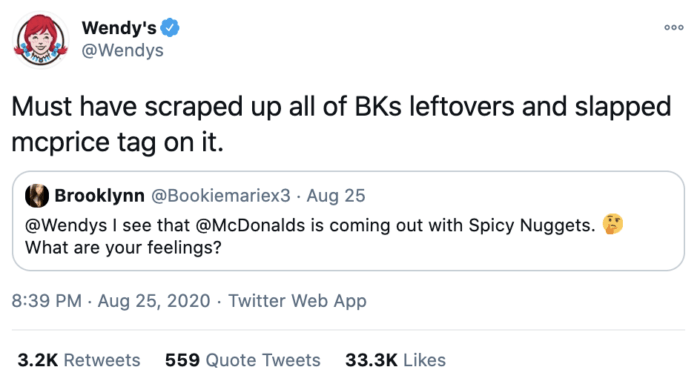Screen dimensions: 700x387
Task: Open the three-dot more options menu
Action: (674, 27)
